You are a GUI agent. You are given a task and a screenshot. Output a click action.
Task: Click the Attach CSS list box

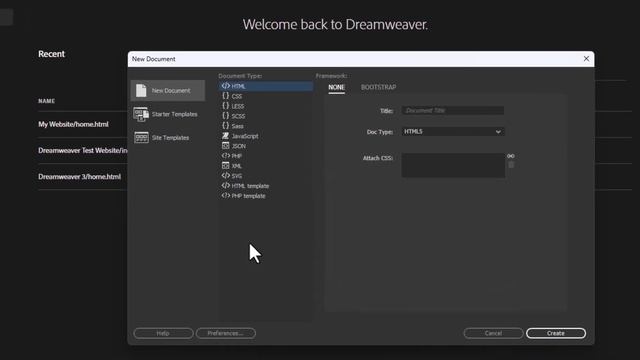(x=453, y=165)
